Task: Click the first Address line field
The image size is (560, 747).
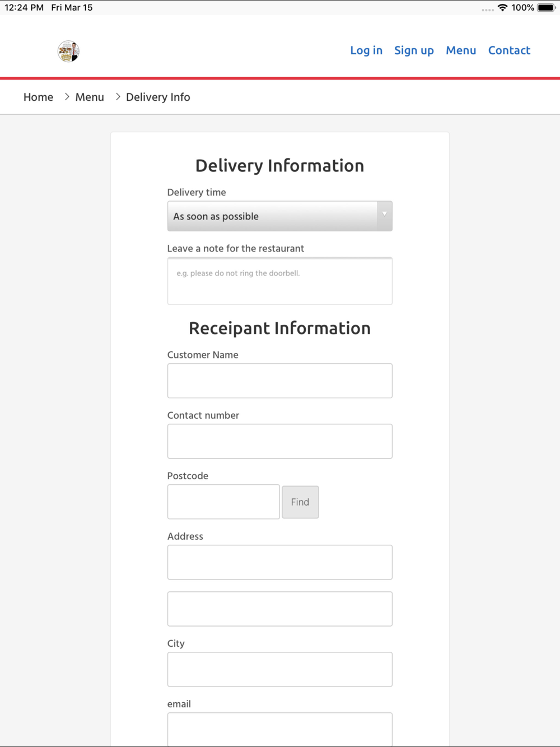Action: (279, 562)
